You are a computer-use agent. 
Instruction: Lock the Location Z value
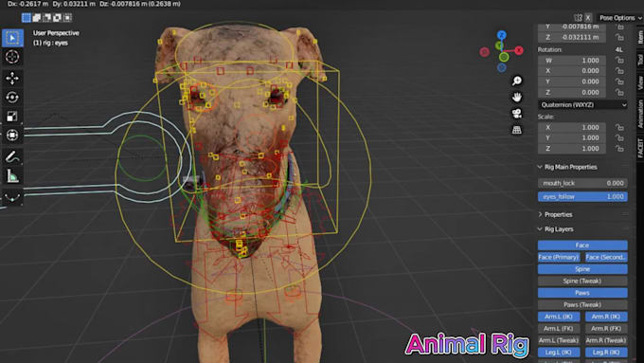pos(619,37)
